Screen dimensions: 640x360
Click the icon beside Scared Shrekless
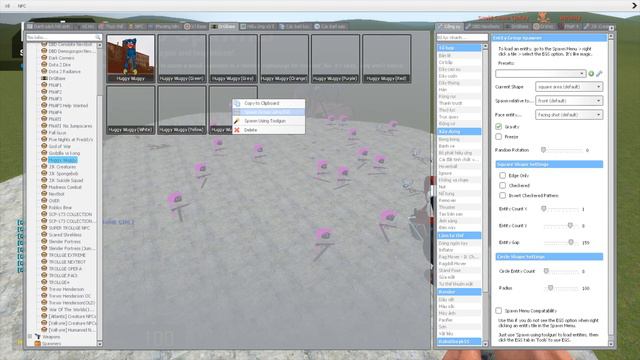[x=44, y=235]
